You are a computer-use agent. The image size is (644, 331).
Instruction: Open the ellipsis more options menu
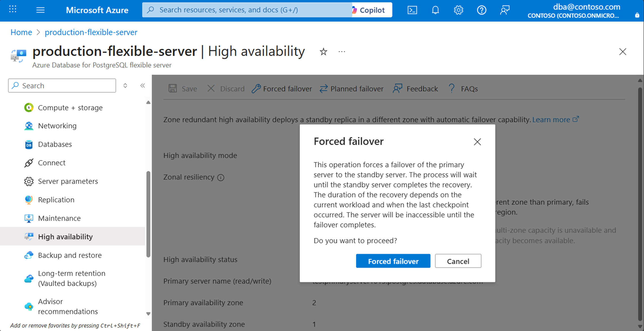(342, 52)
